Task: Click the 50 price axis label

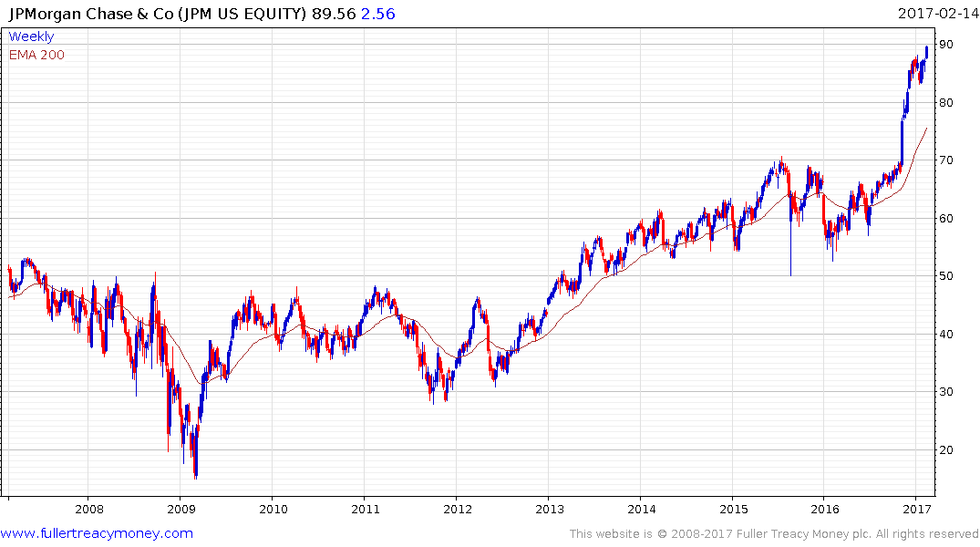Action: coord(946,275)
